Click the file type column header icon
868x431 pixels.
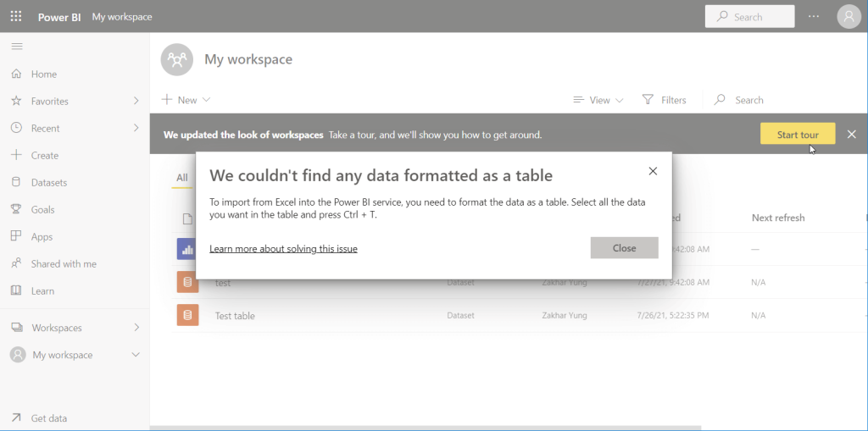[187, 218]
